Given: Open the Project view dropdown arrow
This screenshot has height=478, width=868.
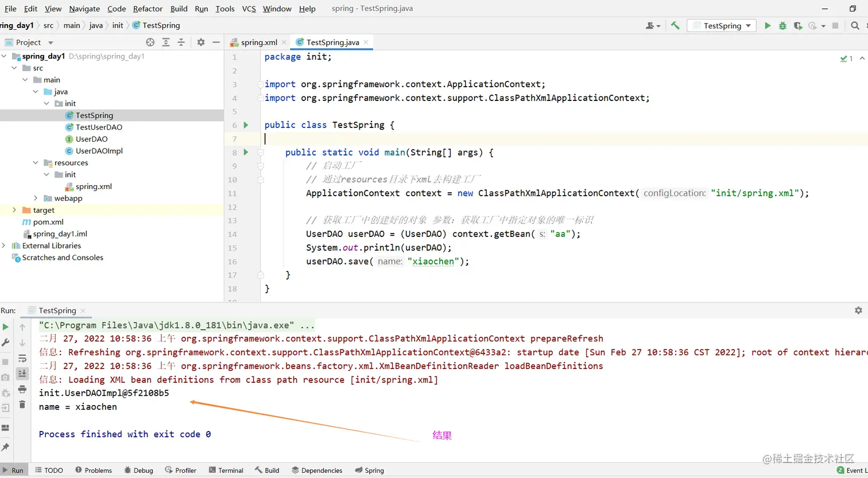Looking at the screenshot, I should click(51, 42).
